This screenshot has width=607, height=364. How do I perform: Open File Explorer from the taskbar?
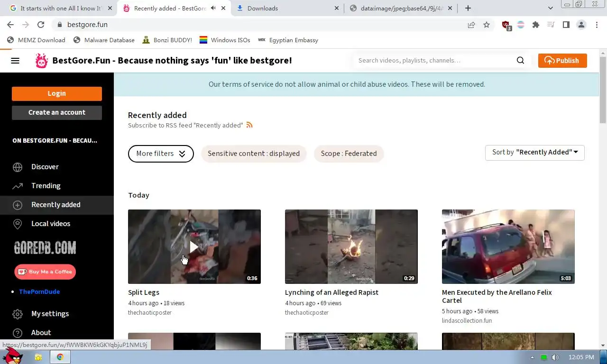coord(38,357)
